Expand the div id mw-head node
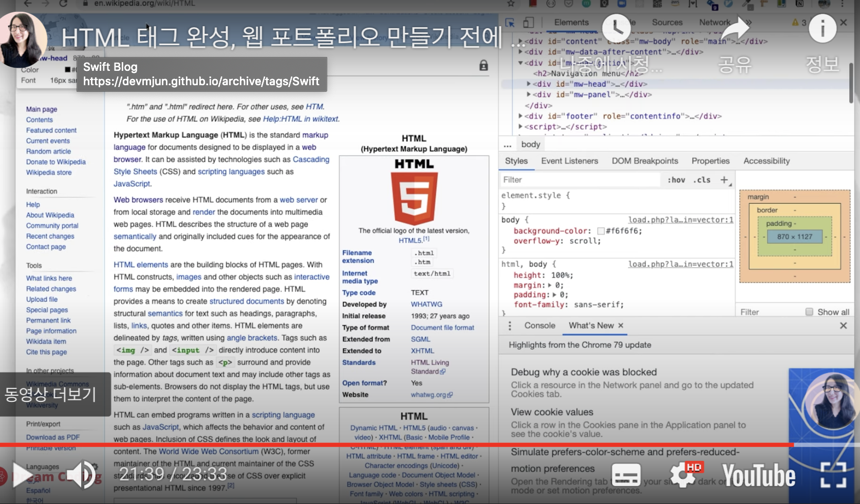Screen dimensions: 860x504 point(529,84)
